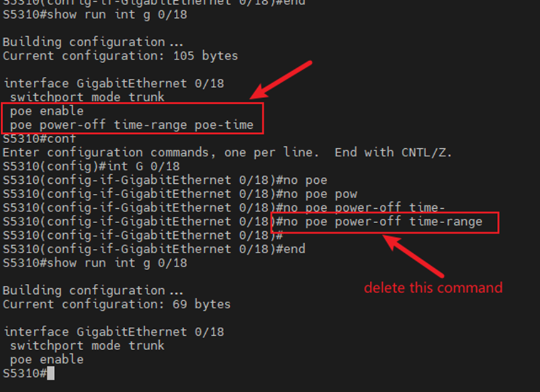Click the 'S5310(config)#int G 0/18' line
Viewport: 540px width, 392px height.
91,166
